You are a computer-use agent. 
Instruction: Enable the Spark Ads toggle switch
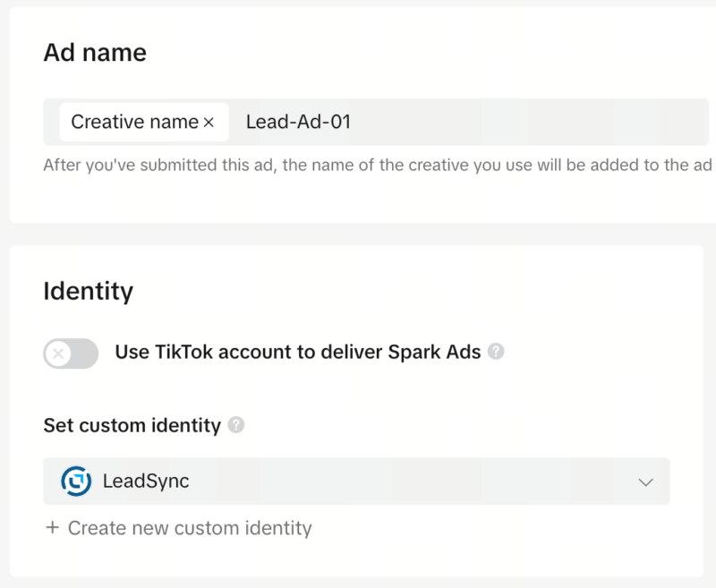pyautogui.click(x=71, y=354)
